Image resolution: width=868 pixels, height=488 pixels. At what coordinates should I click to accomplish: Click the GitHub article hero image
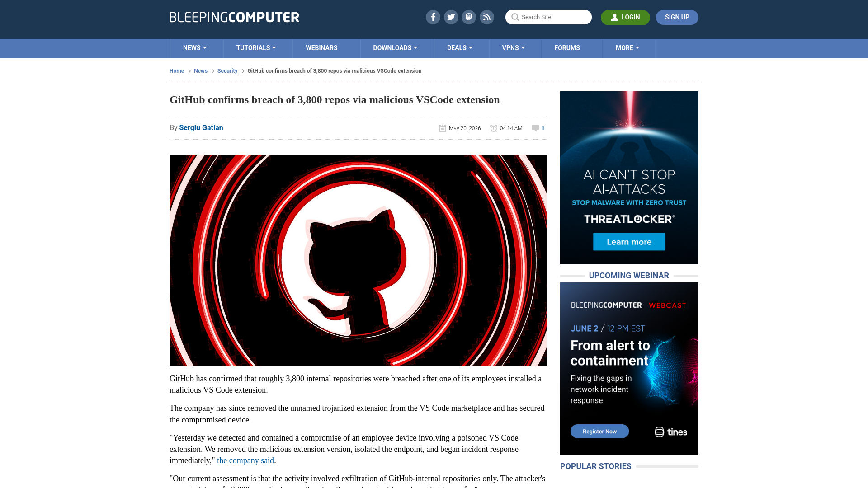tap(358, 260)
